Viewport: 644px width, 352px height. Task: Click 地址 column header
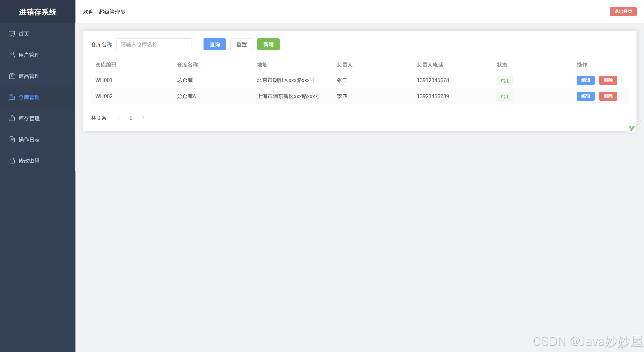262,65
